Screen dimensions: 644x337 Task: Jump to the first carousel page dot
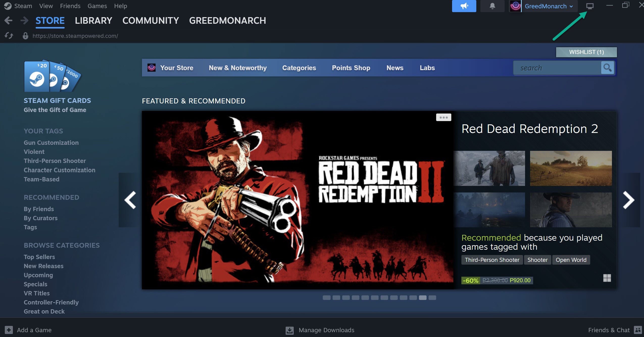coord(327,298)
